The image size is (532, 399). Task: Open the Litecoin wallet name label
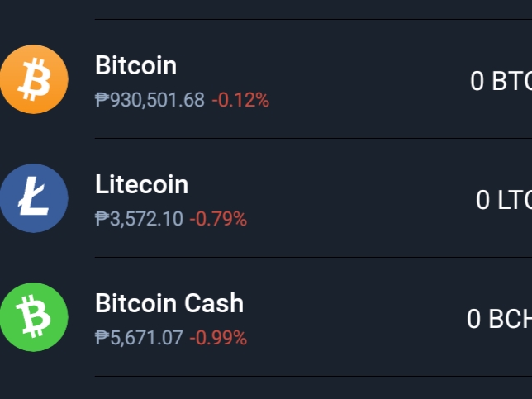(141, 184)
